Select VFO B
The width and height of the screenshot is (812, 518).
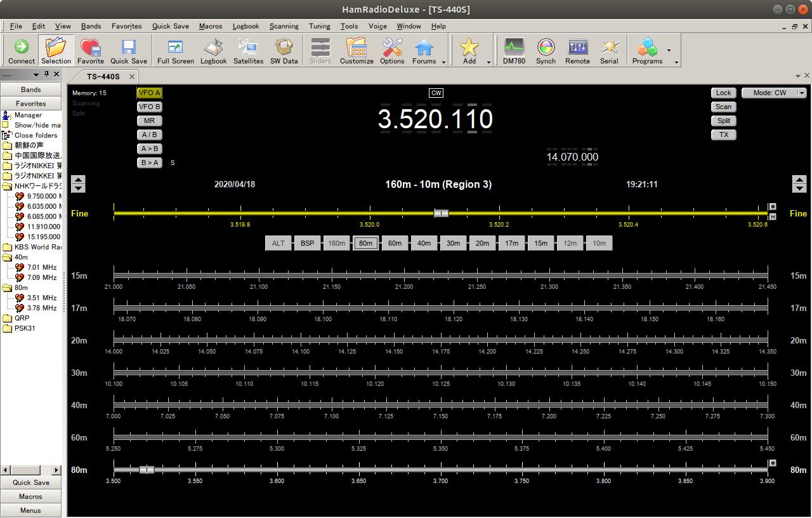150,107
